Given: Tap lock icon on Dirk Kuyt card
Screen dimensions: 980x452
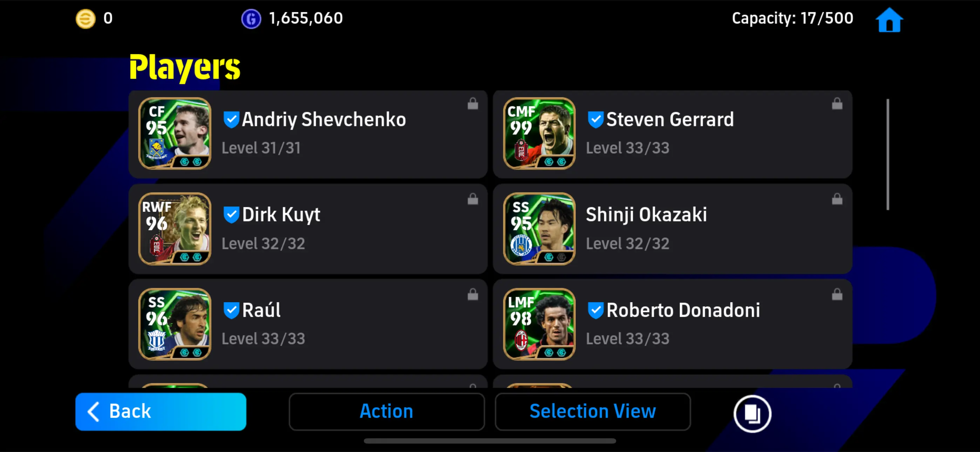Looking at the screenshot, I should [x=472, y=199].
